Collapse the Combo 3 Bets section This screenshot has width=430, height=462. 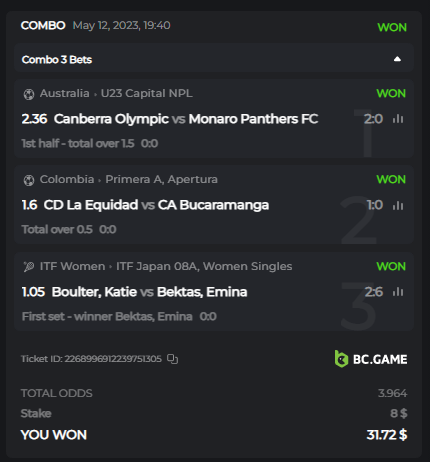pyautogui.click(x=397, y=59)
